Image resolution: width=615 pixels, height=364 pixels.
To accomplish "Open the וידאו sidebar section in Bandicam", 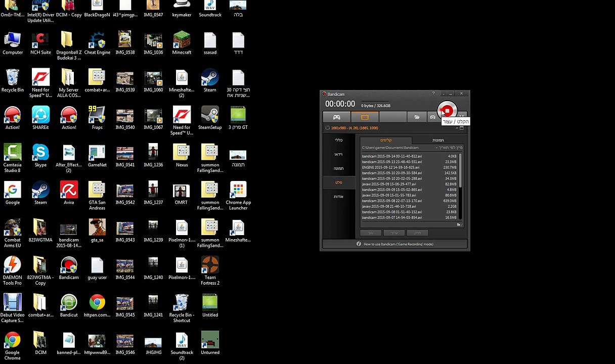I will coord(338,154).
